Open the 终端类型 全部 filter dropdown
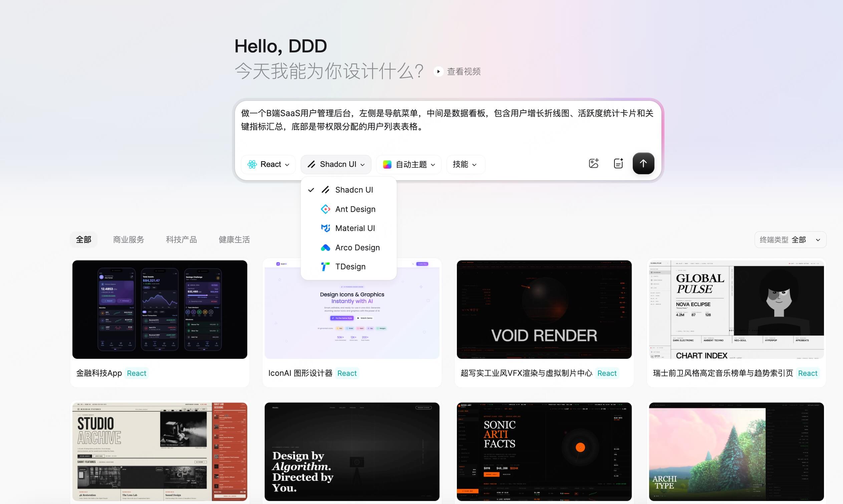The height and width of the screenshot is (504, 843). tap(790, 240)
